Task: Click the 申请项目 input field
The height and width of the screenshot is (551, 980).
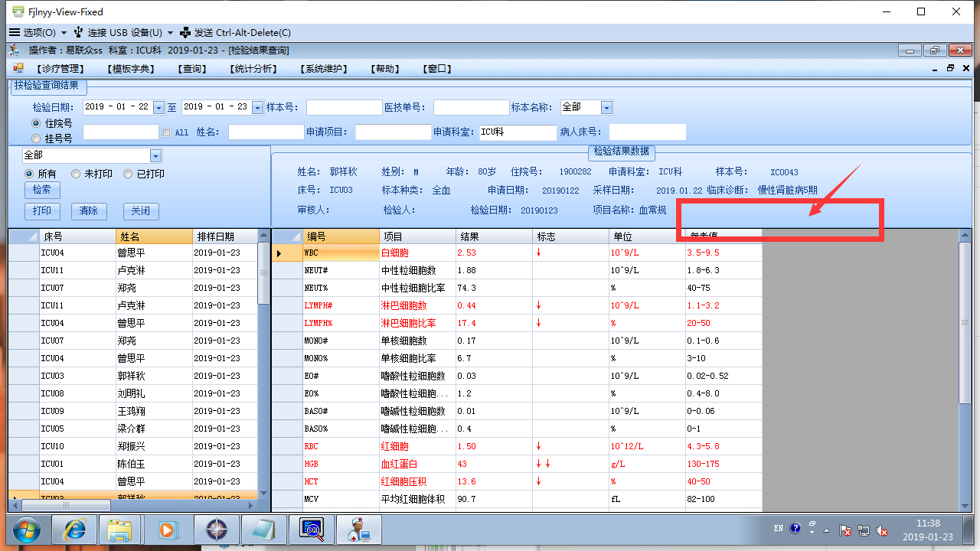Action: pos(393,132)
